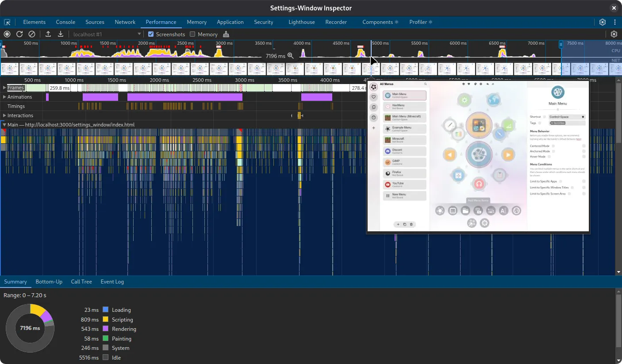Save the current profile via download icon
This screenshot has width=622, height=364.
(x=61, y=34)
